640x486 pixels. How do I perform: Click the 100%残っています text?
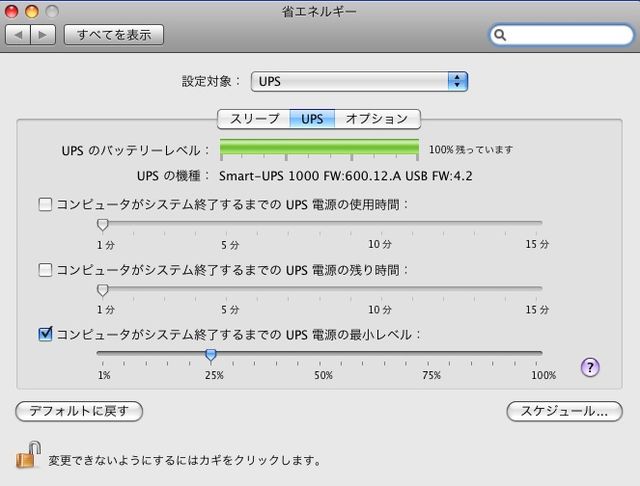[471, 150]
